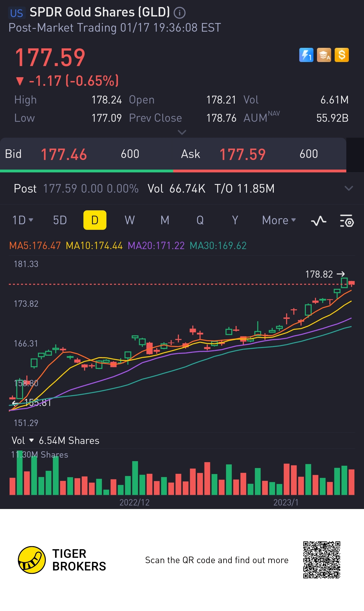Open the More timeframes dropdown
The width and height of the screenshot is (364, 611).
tap(279, 220)
